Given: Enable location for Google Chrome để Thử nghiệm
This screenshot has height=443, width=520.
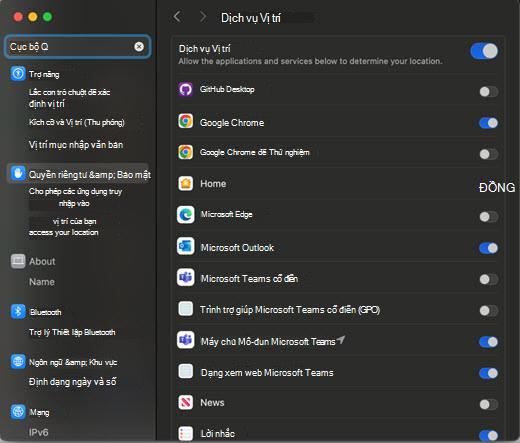Looking at the screenshot, I should point(488,154).
